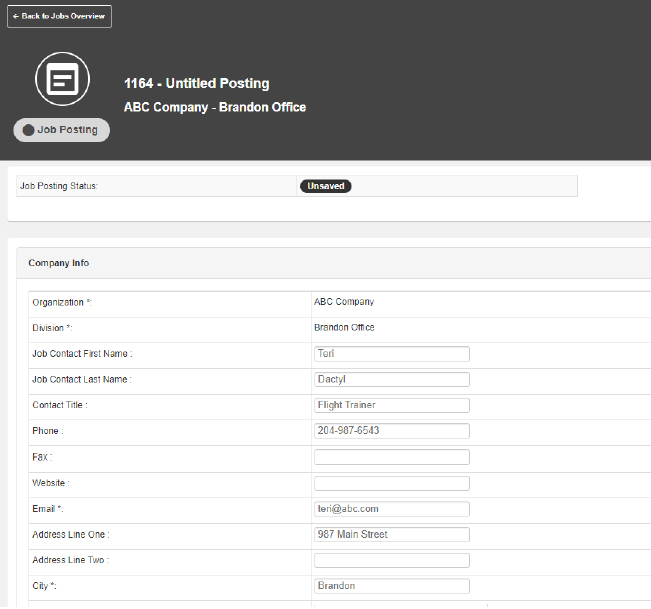Click the circular job posting document icon
The height and width of the screenshot is (609, 651).
62,79
